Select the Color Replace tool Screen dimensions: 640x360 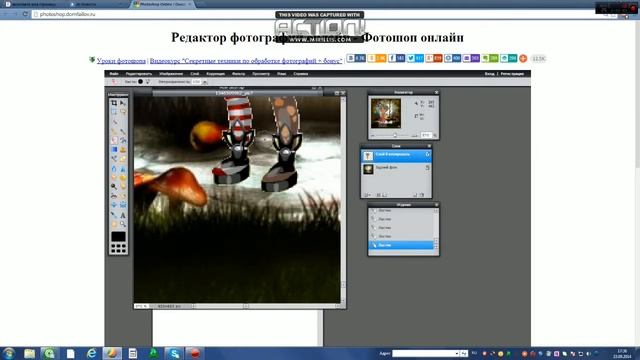(114, 159)
